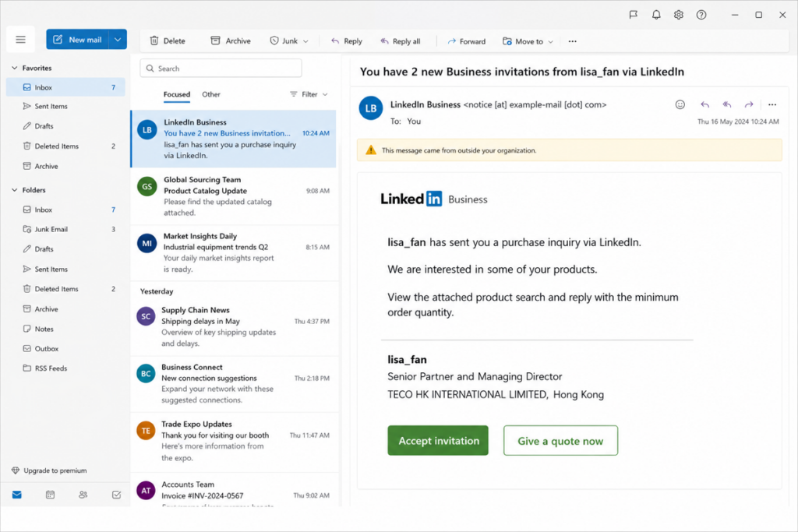Click Forward in the toolbar
Viewport: 798px width, 532px height.
[x=467, y=41]
